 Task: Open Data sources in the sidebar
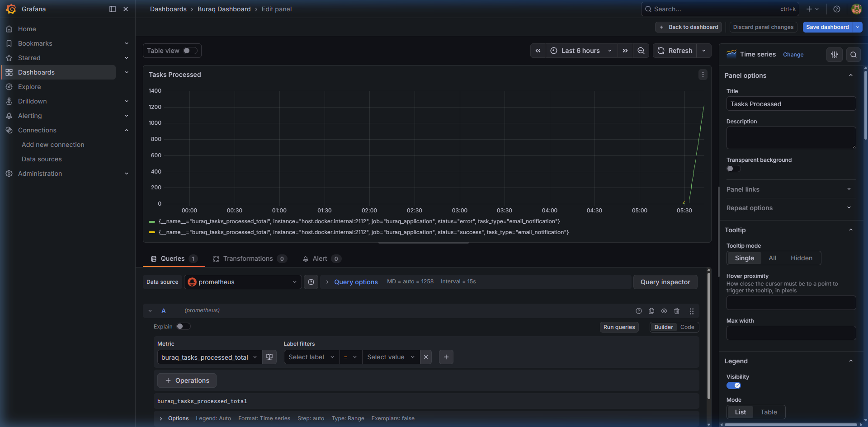(x=42, y=159)
